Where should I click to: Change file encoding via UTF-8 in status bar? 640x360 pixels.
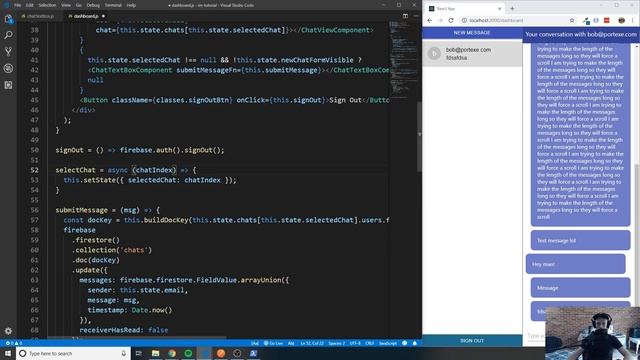point(355,343)
